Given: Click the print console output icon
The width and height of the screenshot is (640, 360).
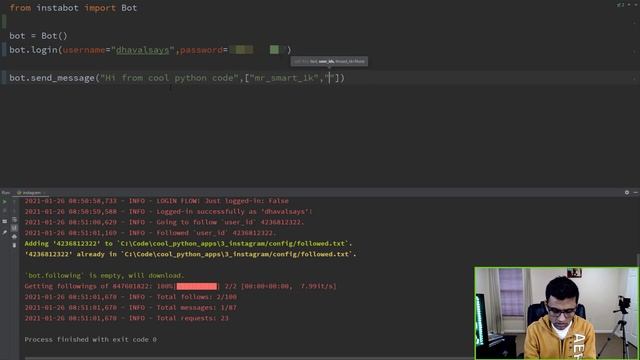Looking at the screenshot, I should pyautogui.click(x=14, y=237).
